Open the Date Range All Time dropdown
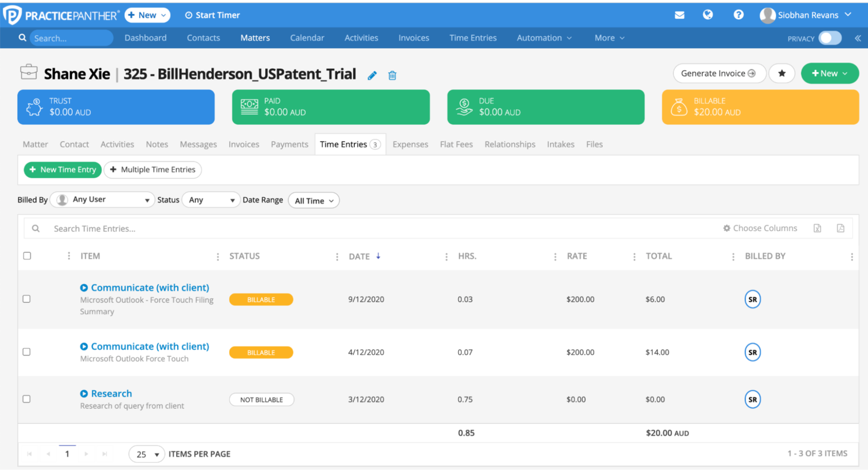 [314, 200]
